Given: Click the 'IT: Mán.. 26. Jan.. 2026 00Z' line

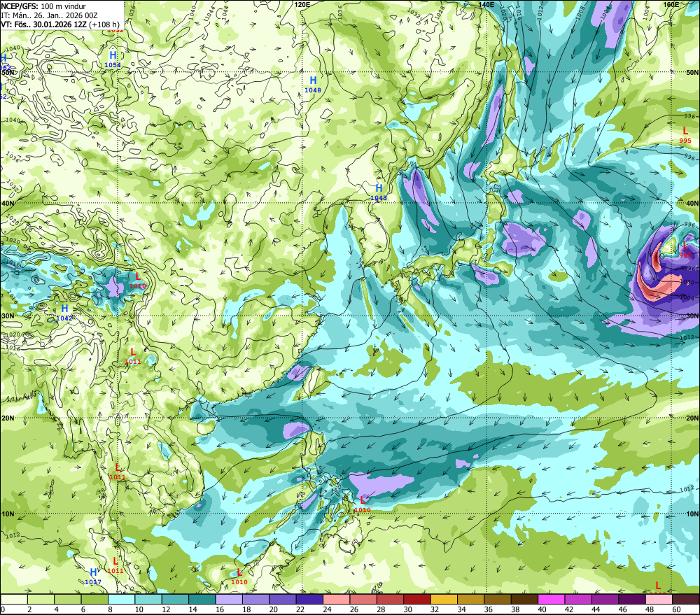Looking at the screenshot, I should point(49,15).
